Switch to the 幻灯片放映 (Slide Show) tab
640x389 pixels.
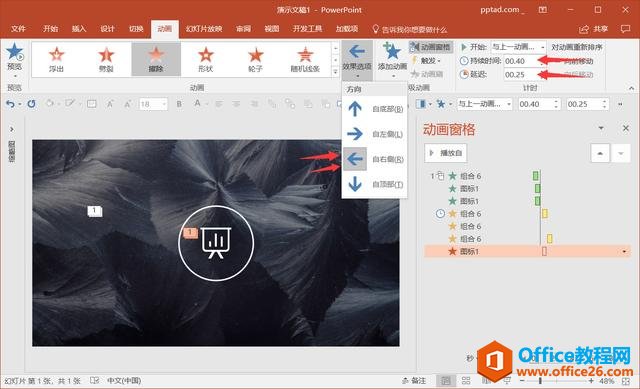[x=204, y=29]
